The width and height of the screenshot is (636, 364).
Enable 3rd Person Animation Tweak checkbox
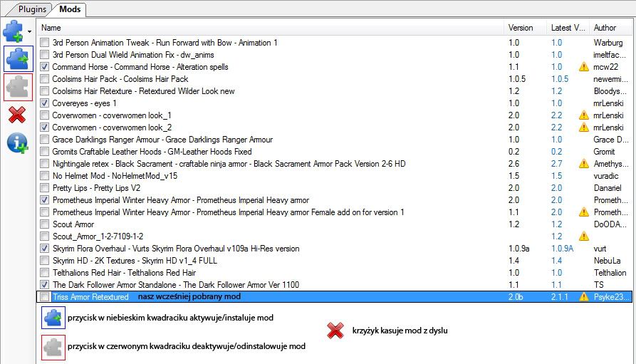tap(45, 43)
